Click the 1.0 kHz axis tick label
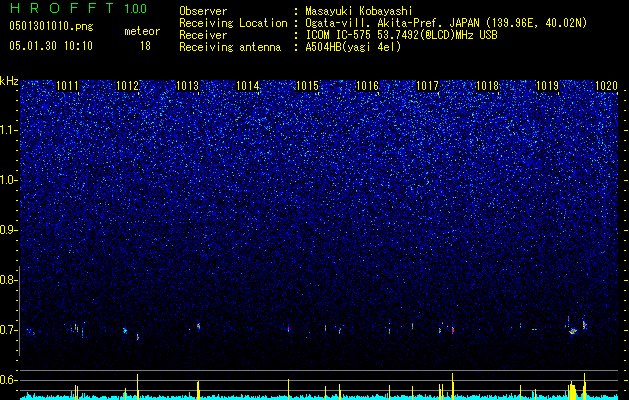 coord(8,180)
